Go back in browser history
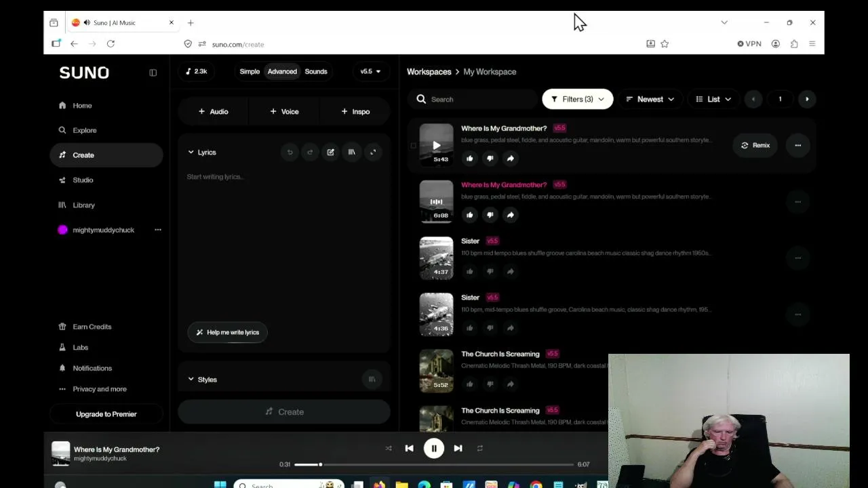The image size is (868, 488). pos(74,44)
